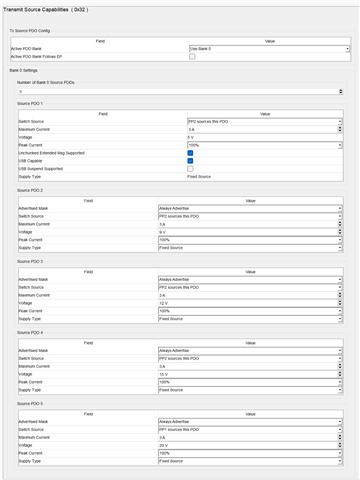This screenshot has height=480, width=360.
Task: Open Source PDO 4 Peak Current dropdown
Action: 250,382
